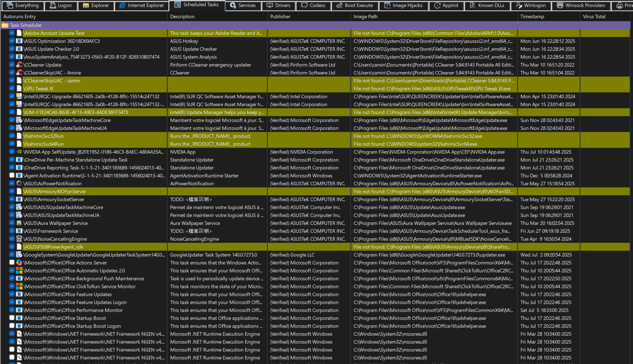Click the Office Automatic Updates 2.0 icon
The height and width of the screenshot is (364, 633).
(x=19, y=270)
